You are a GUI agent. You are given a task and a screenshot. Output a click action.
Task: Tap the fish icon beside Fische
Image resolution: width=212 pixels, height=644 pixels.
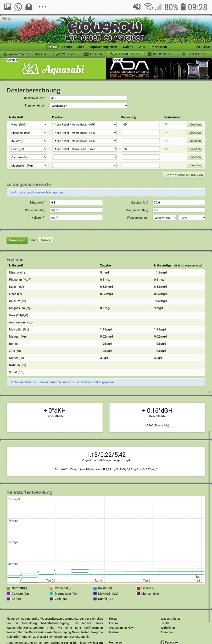point(37,54)
